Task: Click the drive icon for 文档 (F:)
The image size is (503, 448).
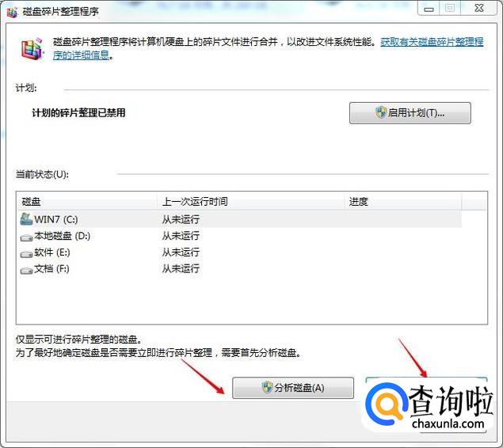Action: click(26, 270)
